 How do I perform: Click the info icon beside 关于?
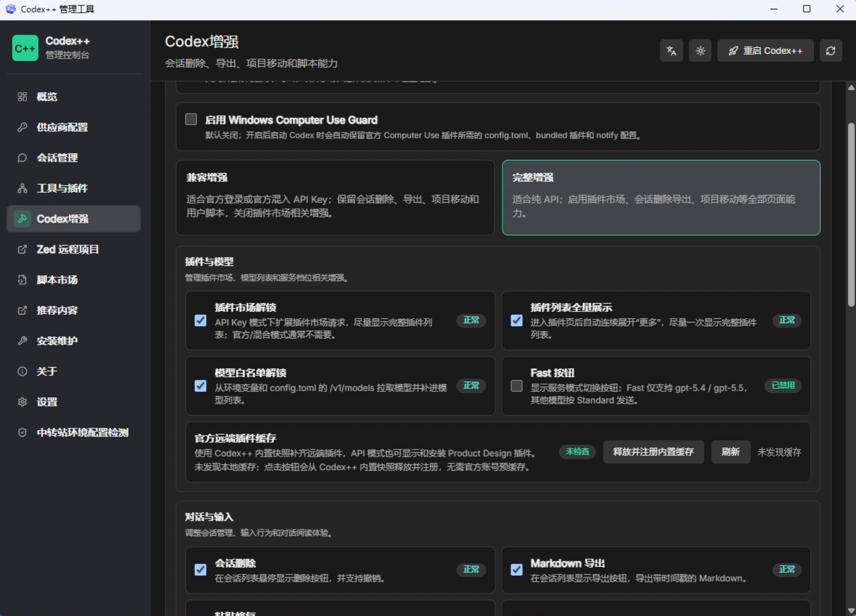click(x=22, y=371)
